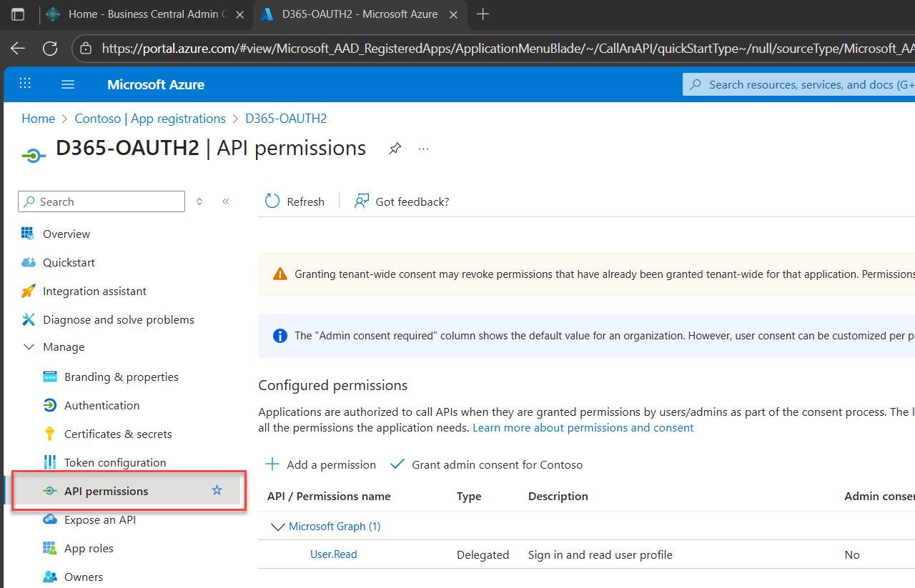Click the browser address bar URL
915x588 pixels.
pos(508,48)
